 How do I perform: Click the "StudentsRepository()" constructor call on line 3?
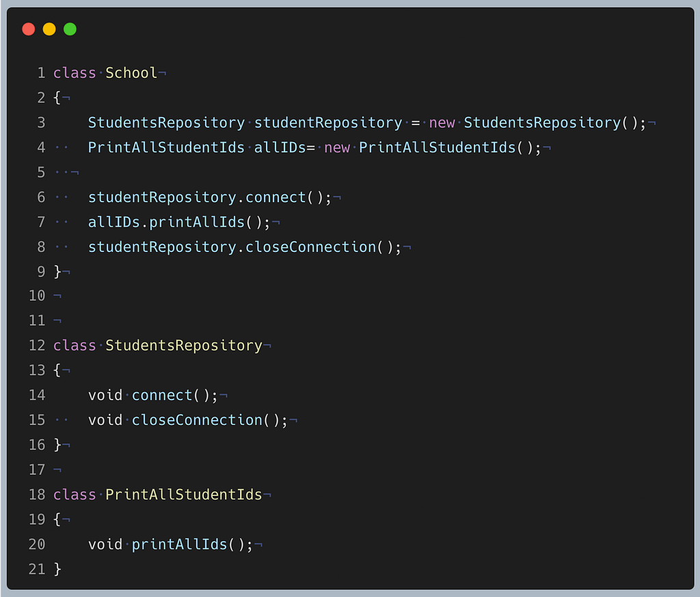[x=555, y=122]
